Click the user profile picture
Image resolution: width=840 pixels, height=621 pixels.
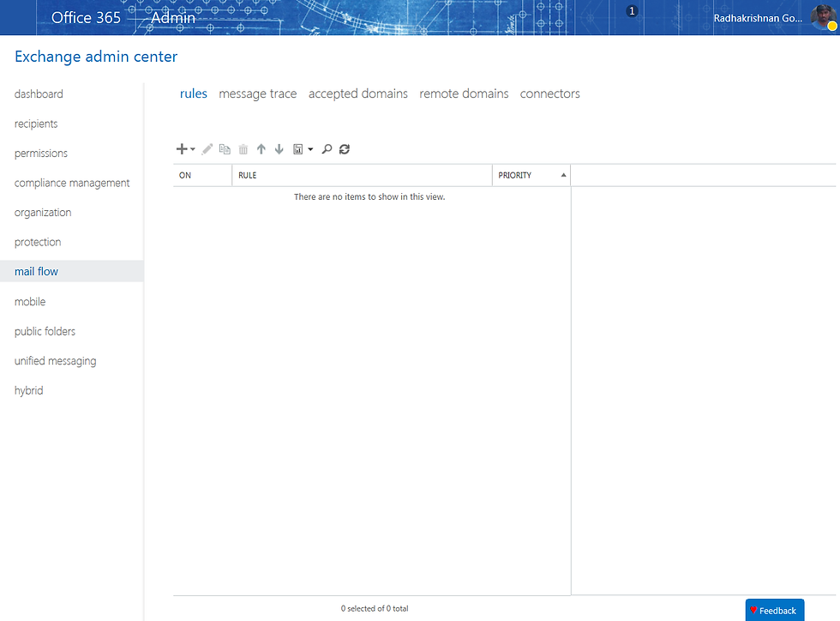click(x=824, y=17)
